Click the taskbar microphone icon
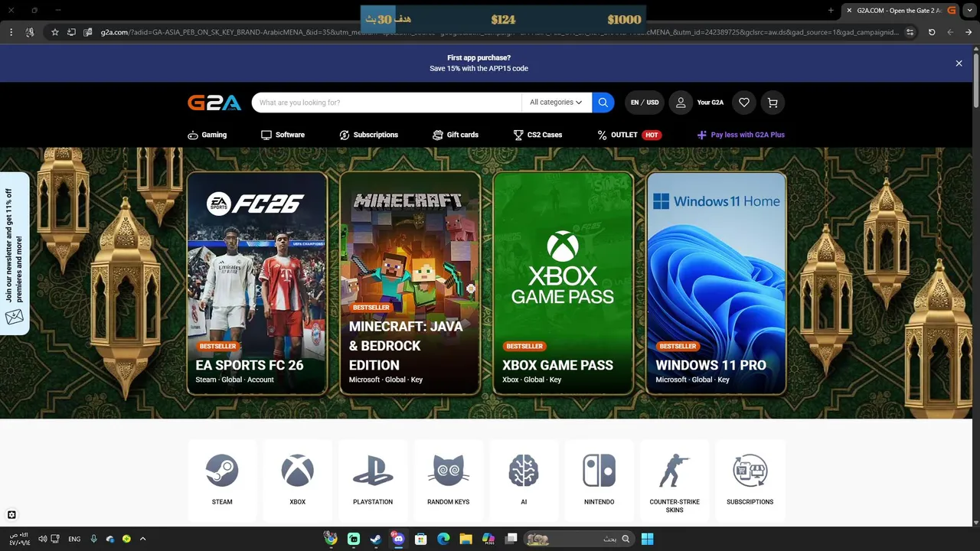This screenshot has height=551, width=980. click(x=94, y=539)
